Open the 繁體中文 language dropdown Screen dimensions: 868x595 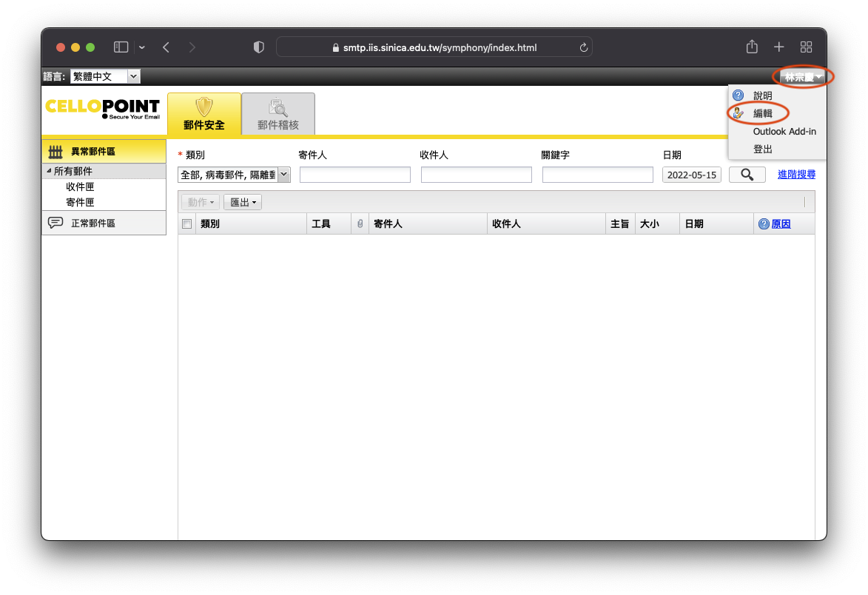point(105,76)
